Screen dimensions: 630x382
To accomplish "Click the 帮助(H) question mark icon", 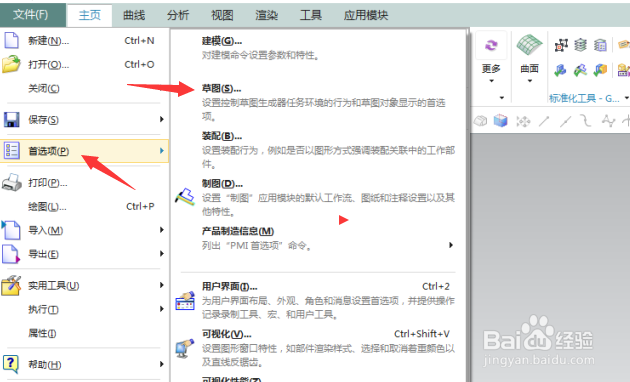I will [x=11, y=364].
